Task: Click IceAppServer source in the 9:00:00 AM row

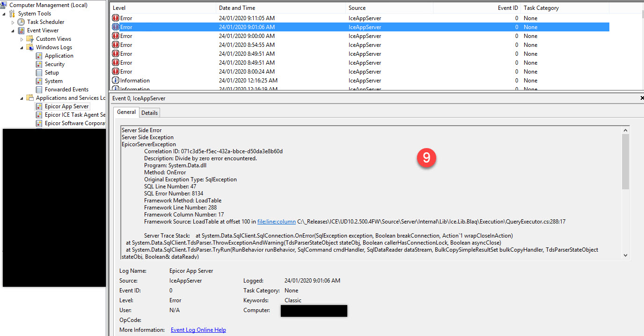Action: [365, 36]
